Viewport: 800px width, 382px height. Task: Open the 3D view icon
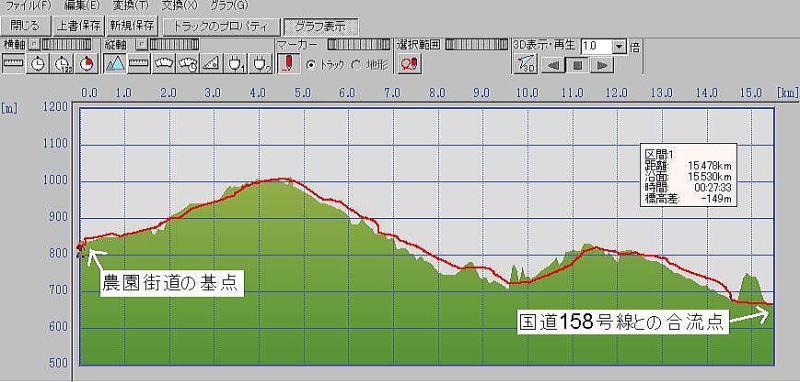[525, 65]
